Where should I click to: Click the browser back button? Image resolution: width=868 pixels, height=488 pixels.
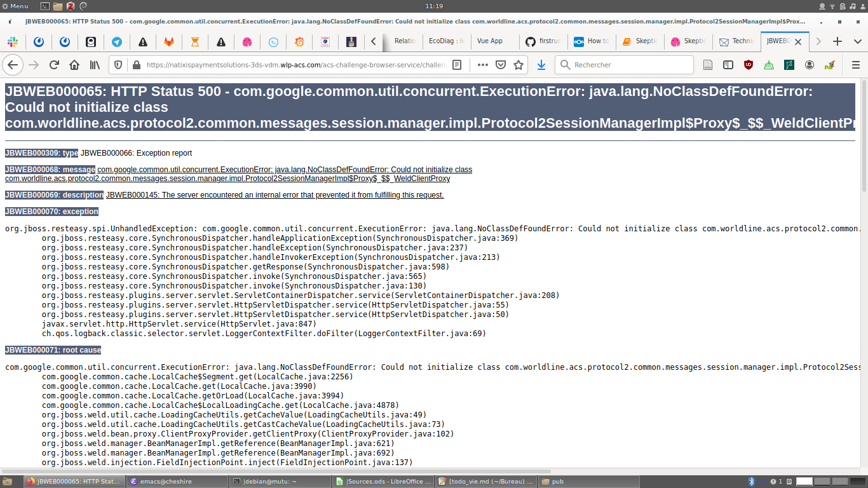pyautogui.click(x=13, y=65)
